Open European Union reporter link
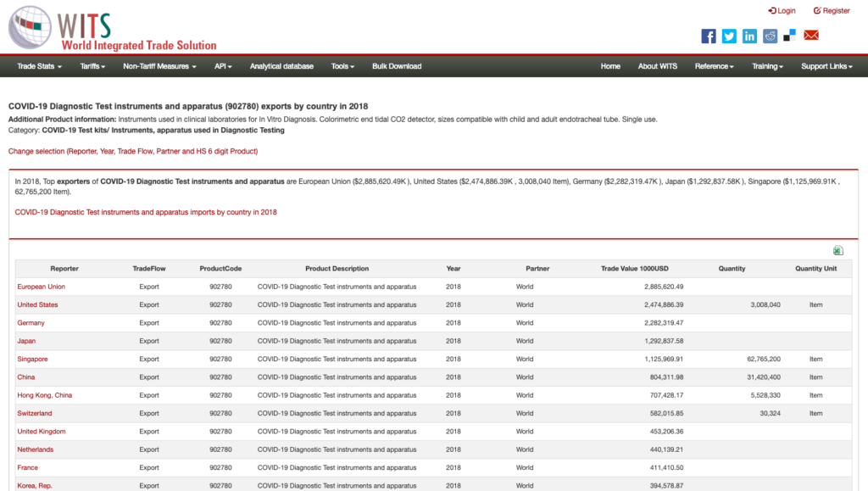The height and width of the screenshot is (491, 868). pyautogui.click(x=41, y=287)
